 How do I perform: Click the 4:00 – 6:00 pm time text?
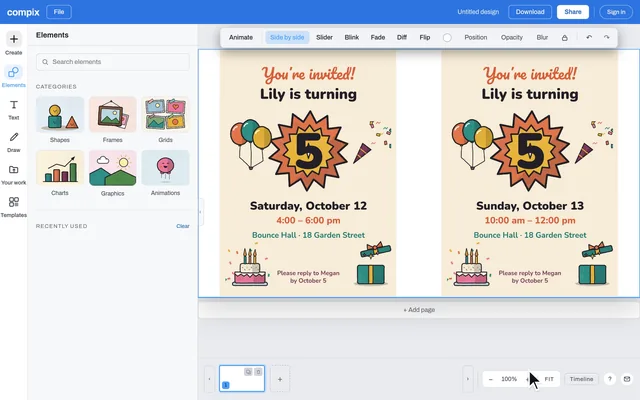coord(308,220)
